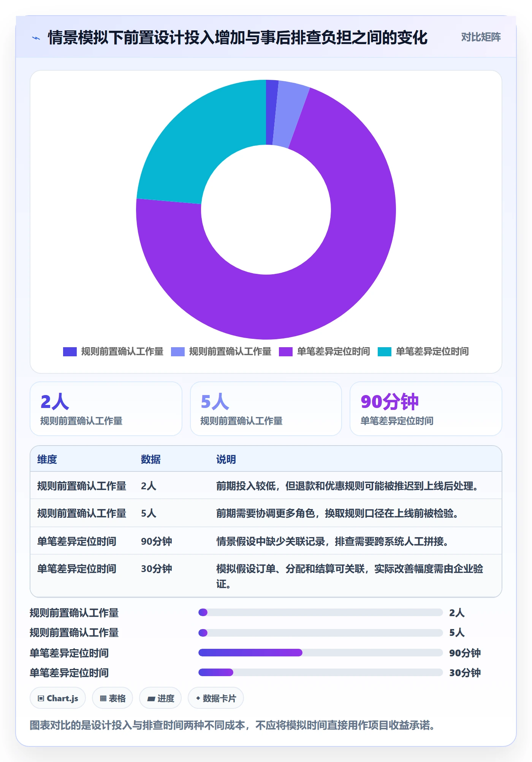Click the main title starting with 情景模拟下前置设计
The height and width of the screenshot is (762, 532).
click(237, 38)
